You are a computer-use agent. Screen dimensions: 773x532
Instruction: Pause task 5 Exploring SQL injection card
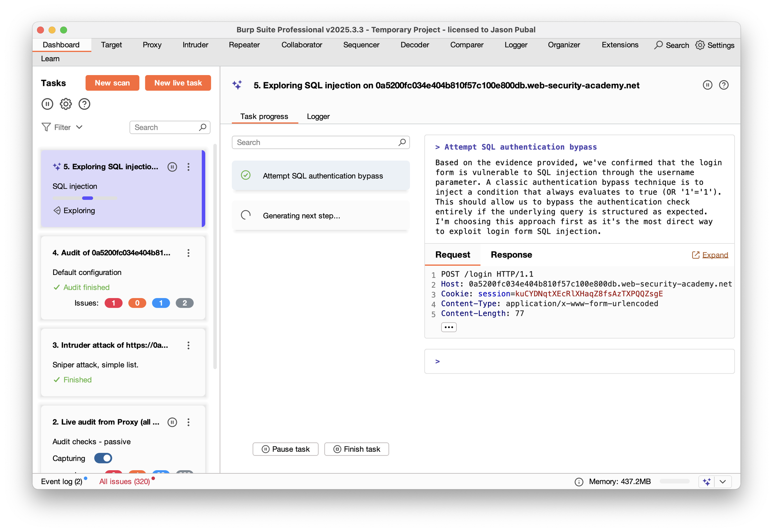click(x=172, y=167)
